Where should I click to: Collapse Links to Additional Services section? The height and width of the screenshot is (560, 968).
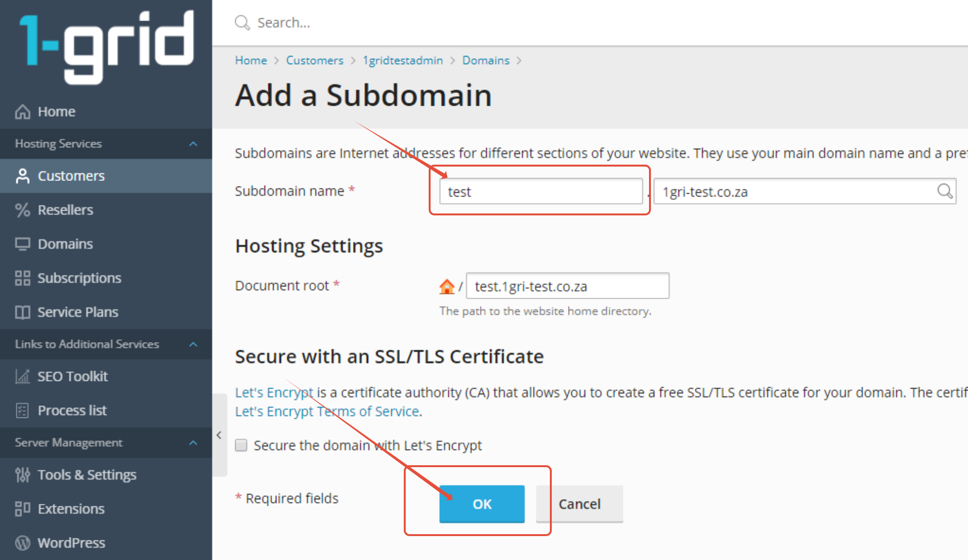coord(193,344)
